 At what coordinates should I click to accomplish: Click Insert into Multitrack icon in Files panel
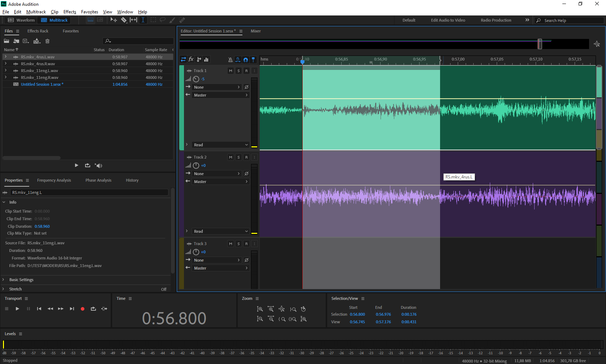(x=37, y=41)
